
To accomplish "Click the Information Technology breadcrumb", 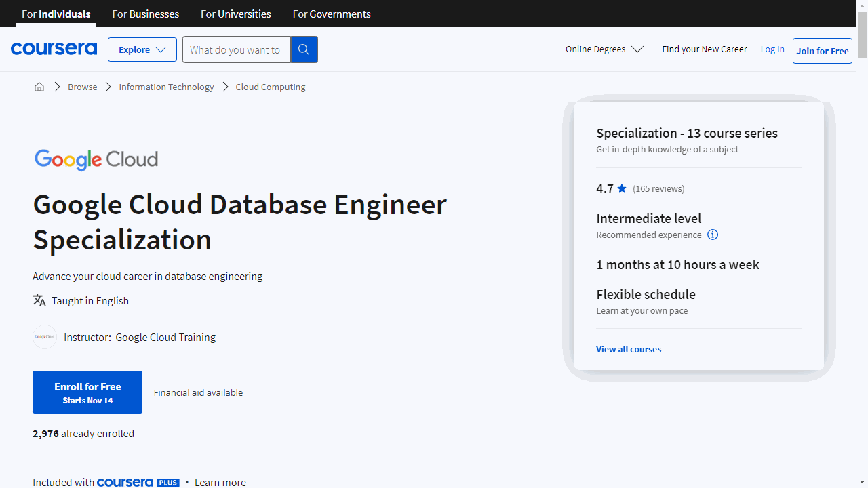I will (166, 87).
